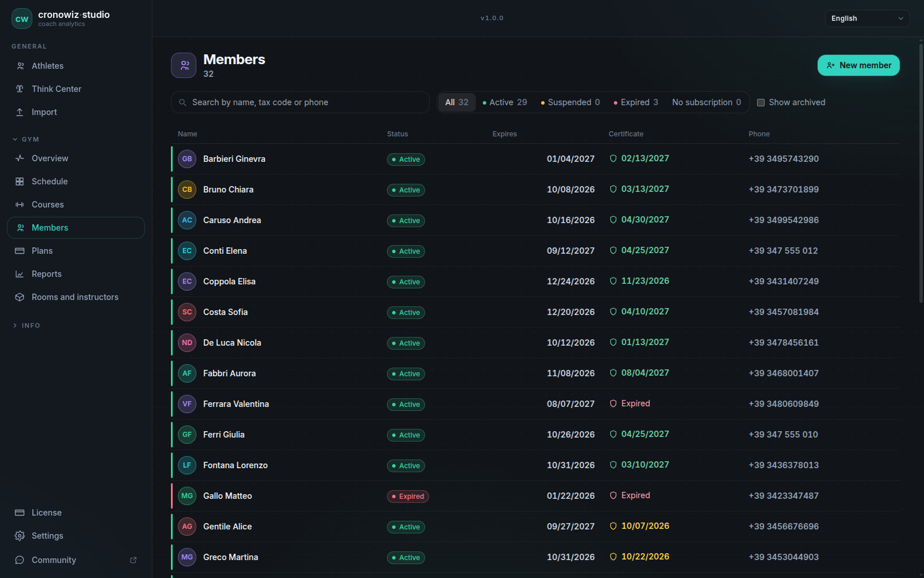Open Athletes via its people icon
Viewport: 924px width, 578px height.
(20, 66)
